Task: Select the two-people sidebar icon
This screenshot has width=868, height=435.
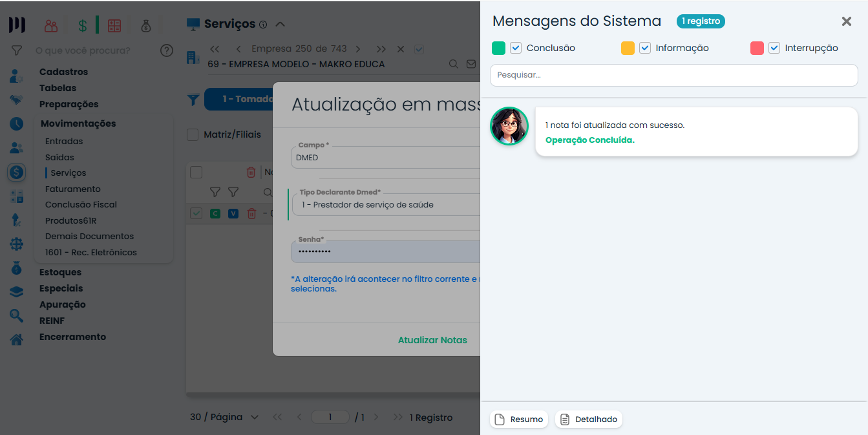Action: click(x=17, y=148)
